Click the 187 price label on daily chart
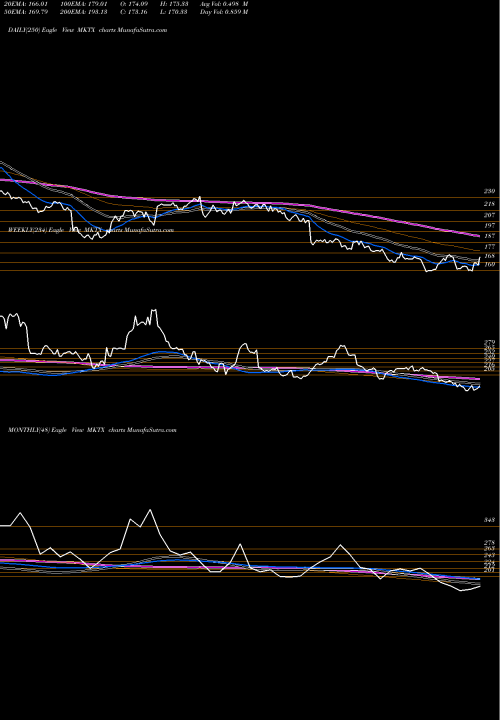 (x=489, y=236)
